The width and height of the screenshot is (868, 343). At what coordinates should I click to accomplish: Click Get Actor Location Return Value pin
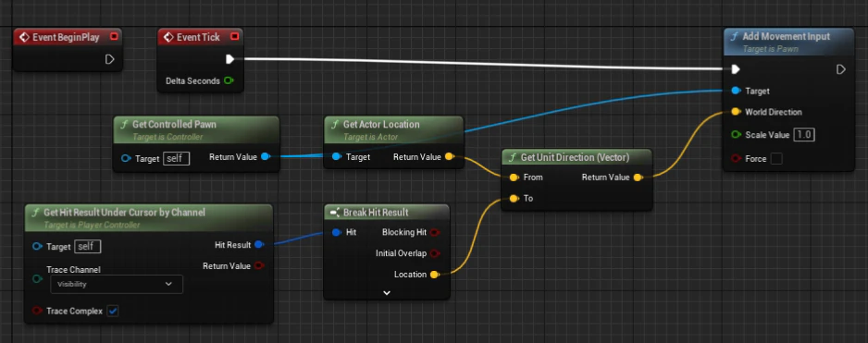pos(450,157)
